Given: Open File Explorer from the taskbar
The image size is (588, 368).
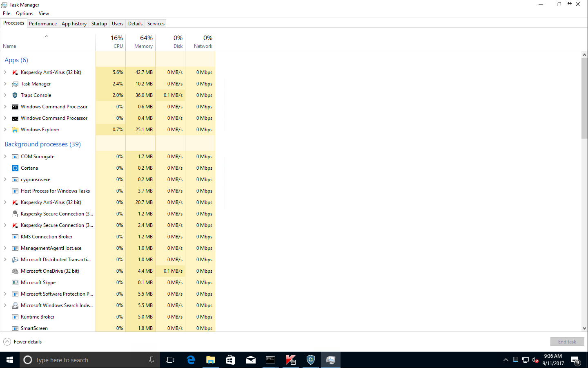Looking at the screenshot, I should tap(211, 360).
